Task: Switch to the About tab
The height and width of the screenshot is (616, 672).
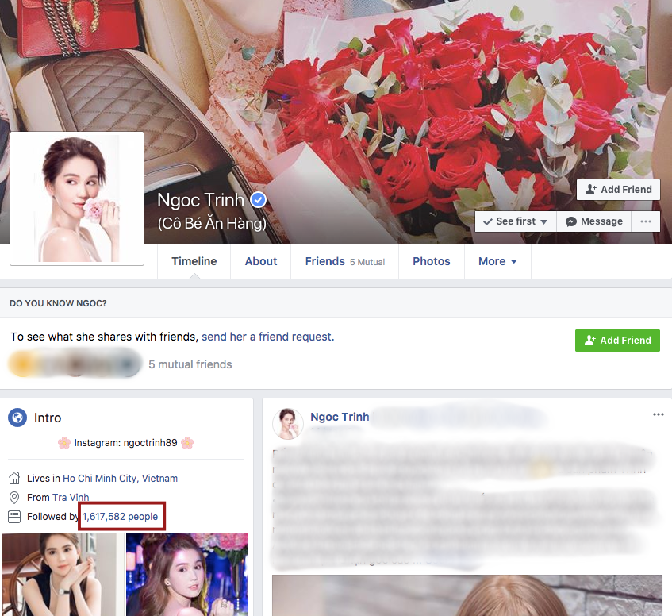Action: [x=261, y=261]
